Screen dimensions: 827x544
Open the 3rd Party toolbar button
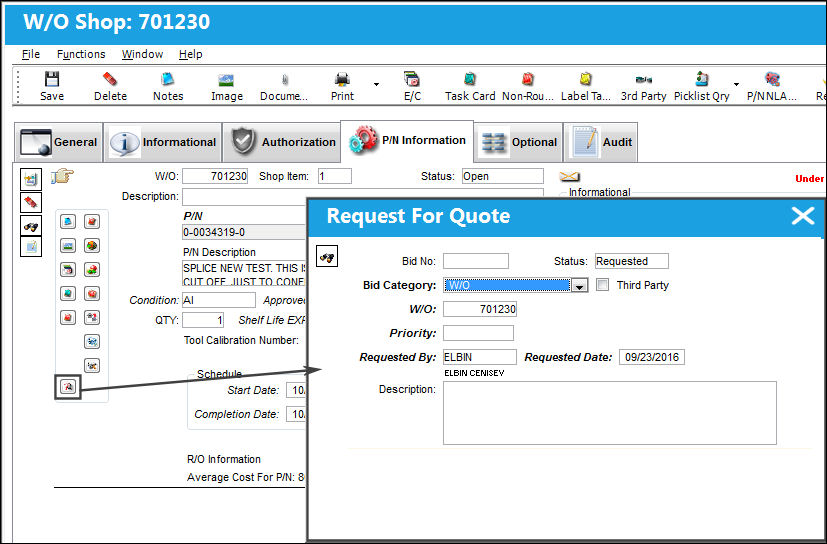pos(643,87)
